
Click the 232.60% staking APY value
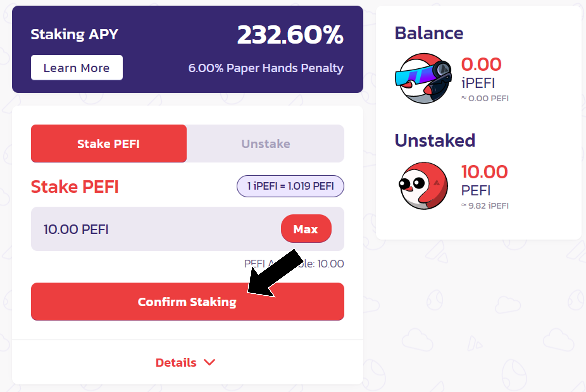coord(290,35)
